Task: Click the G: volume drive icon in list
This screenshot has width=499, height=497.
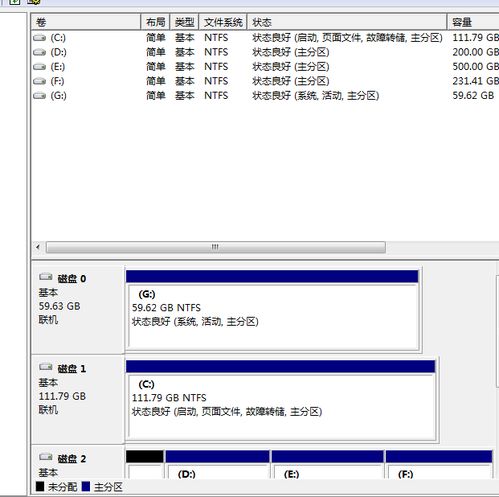Action: click(x=39, y=96)
